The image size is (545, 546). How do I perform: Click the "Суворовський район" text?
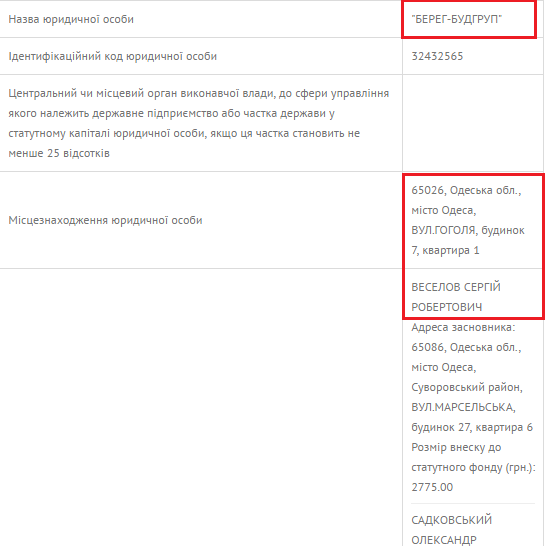[467, 387]
